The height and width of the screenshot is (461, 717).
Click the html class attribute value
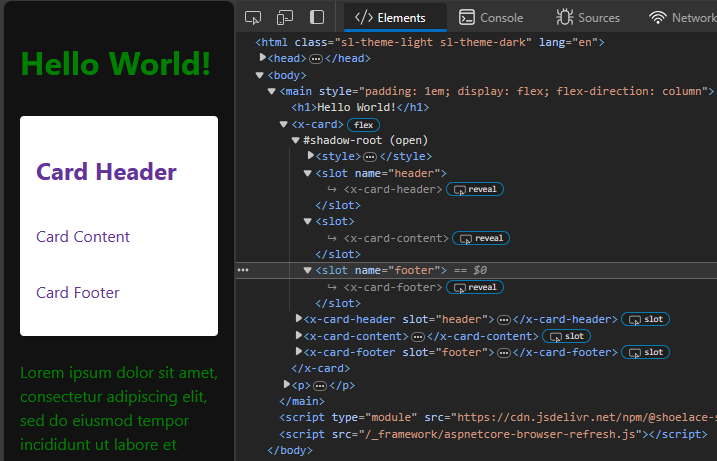point(433,43)
